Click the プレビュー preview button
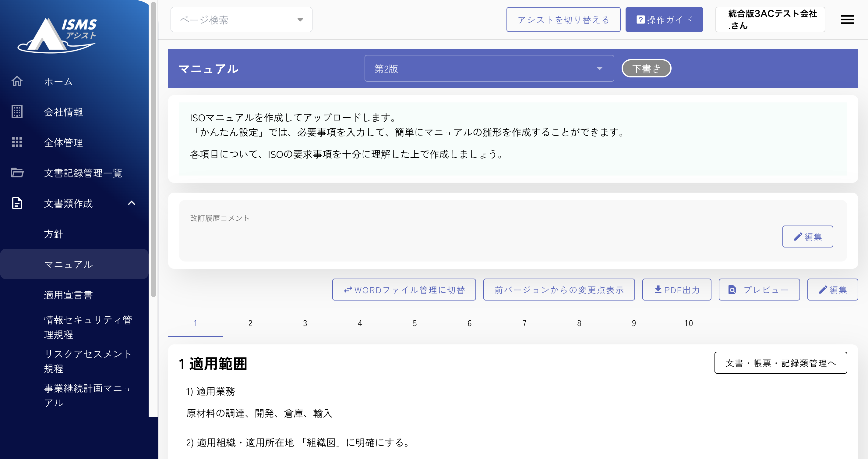 (x=759, y=289)
